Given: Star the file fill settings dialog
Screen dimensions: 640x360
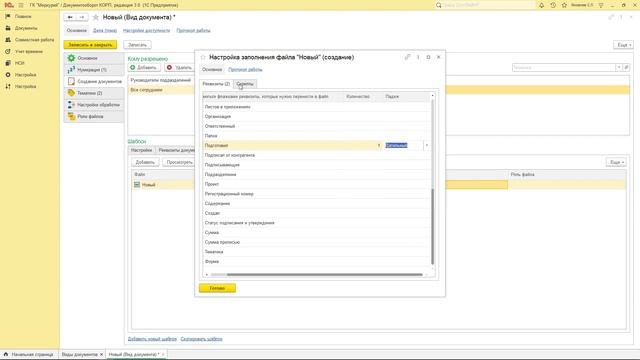Looking at the screenshot, I should (203, 57).
